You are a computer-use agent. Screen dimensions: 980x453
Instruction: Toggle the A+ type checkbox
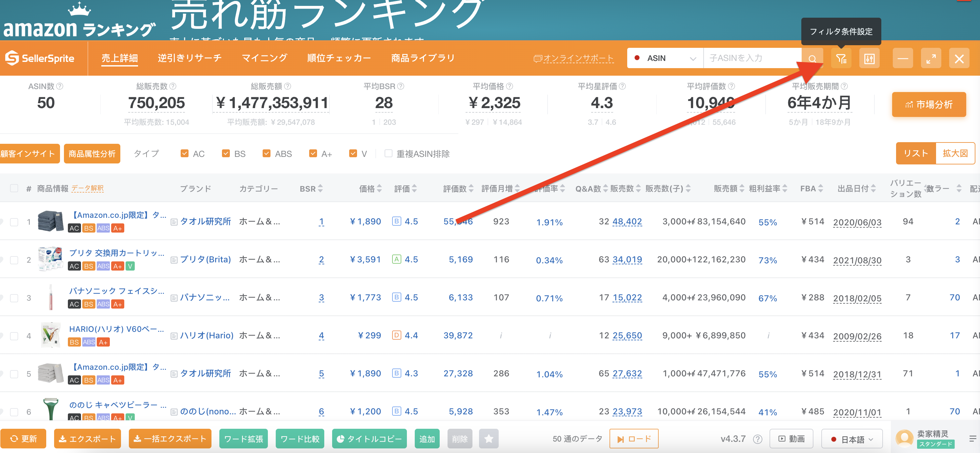click(313, 153)
